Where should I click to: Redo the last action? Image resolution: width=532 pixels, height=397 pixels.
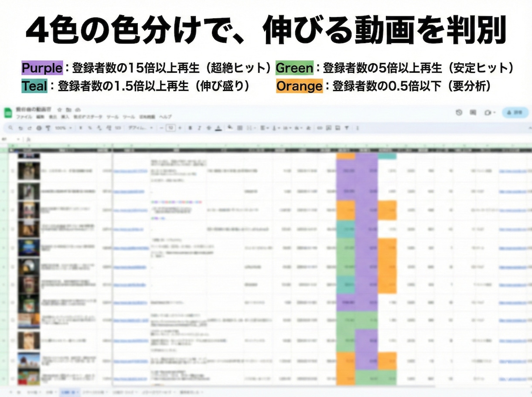click(29, 128)
